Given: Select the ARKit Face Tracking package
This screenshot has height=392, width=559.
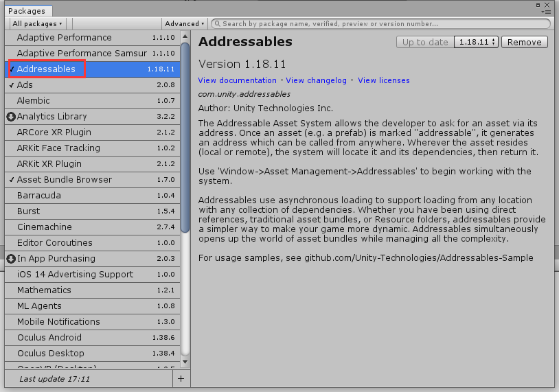Looking at the screenshot, I should click(x=93, y=148).
